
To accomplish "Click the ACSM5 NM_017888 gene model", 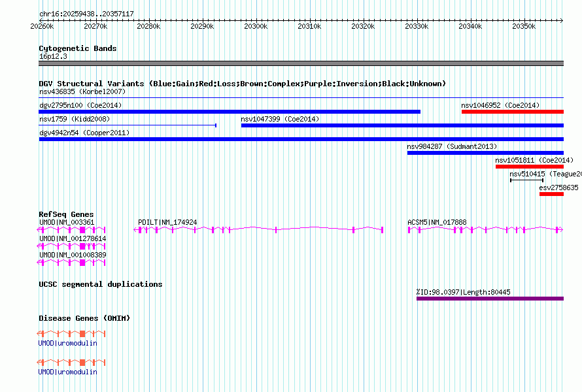I will click(485, 230).
